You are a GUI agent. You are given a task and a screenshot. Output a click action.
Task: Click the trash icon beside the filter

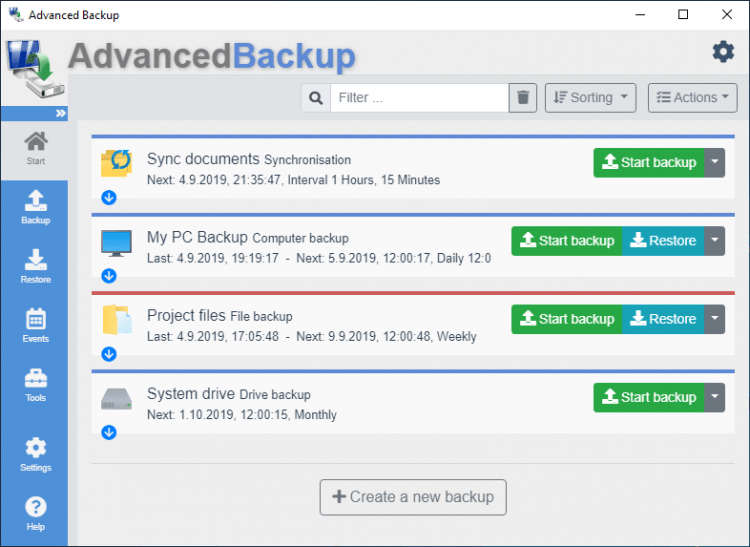[523, 97]
